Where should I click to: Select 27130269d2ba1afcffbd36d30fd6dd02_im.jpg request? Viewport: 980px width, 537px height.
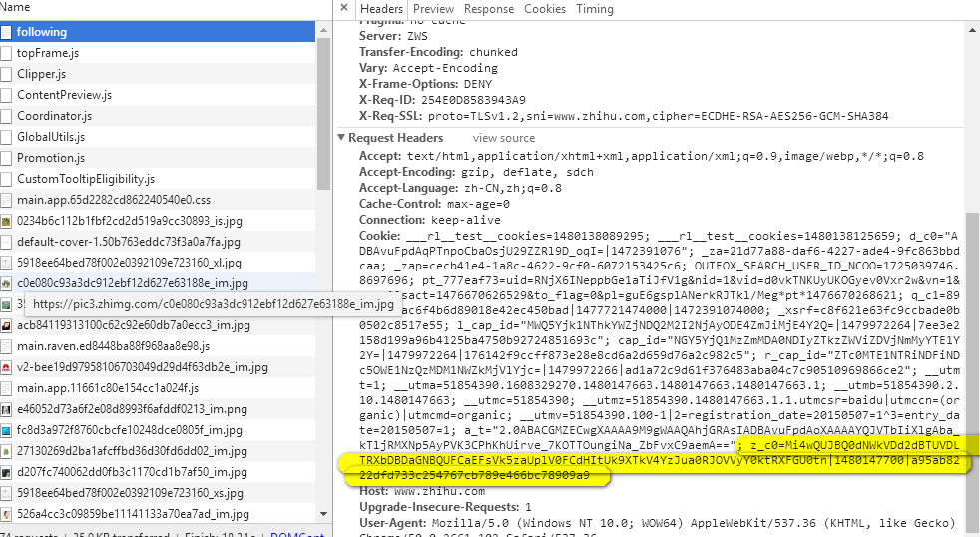click(158, 451)
